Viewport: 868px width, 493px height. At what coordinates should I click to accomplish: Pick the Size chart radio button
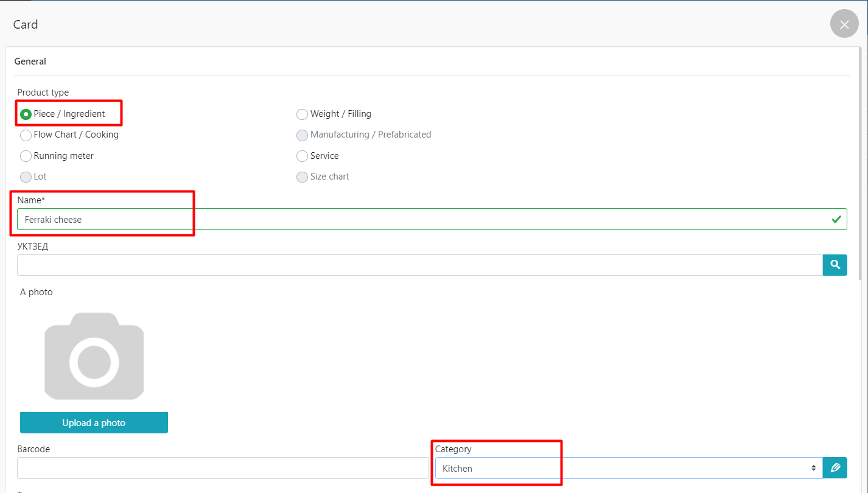(x=302, y=177)
